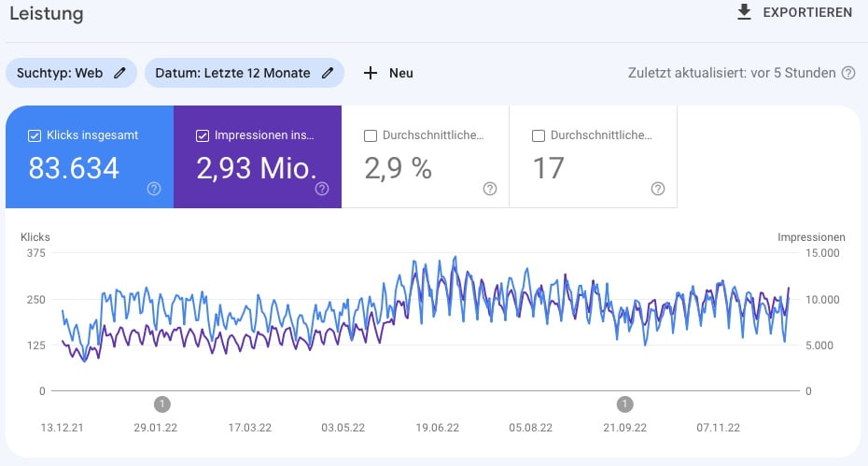Click the plus icon to add filter
Viewport: 868px width, 466px height.
[x=371, y=73]
